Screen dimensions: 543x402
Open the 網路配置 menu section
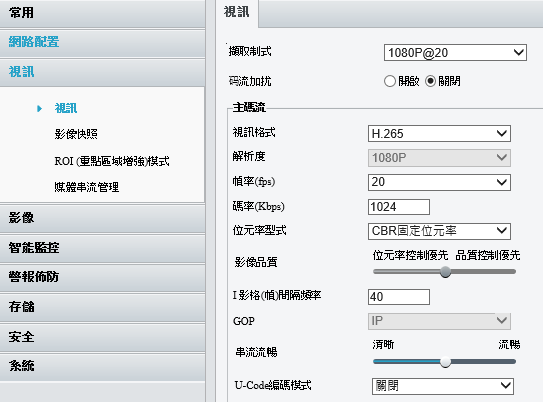[x=103, y=42]
